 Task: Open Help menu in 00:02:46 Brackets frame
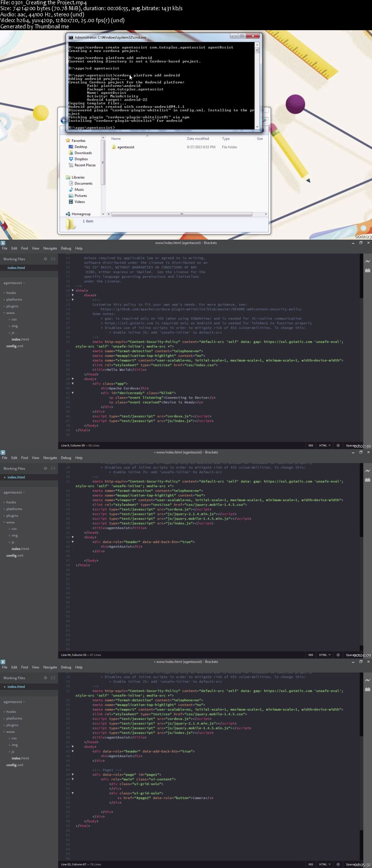pyautogui.click(x=79, y=248)
